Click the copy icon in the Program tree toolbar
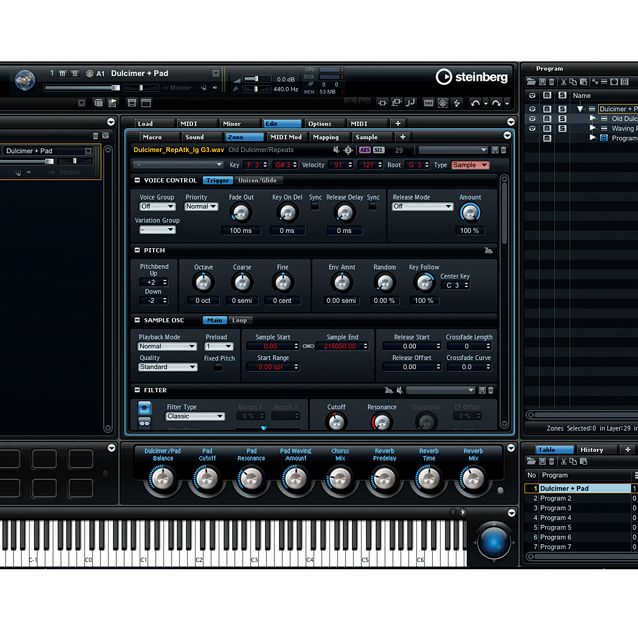 click(x=573, y=82)
